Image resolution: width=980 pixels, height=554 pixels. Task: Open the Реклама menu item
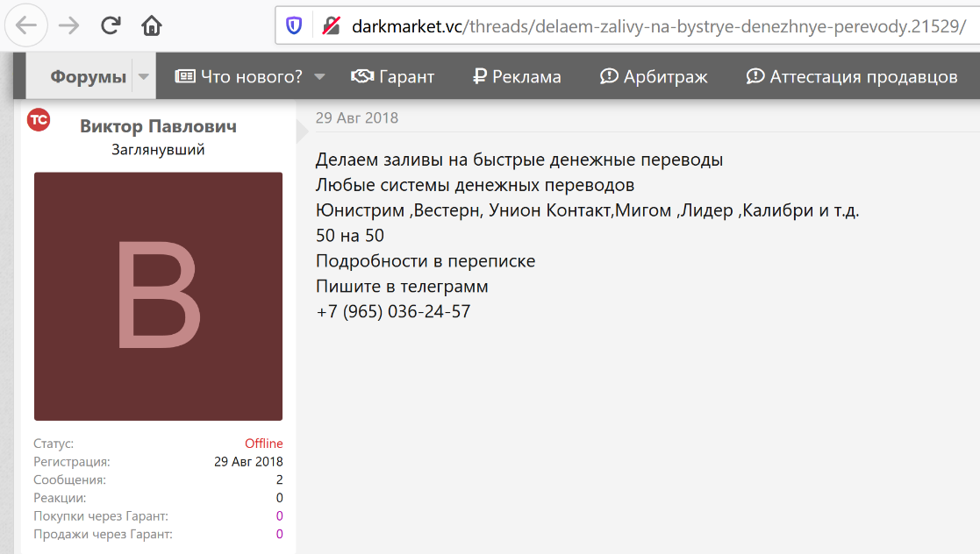[x=517, y=76]
